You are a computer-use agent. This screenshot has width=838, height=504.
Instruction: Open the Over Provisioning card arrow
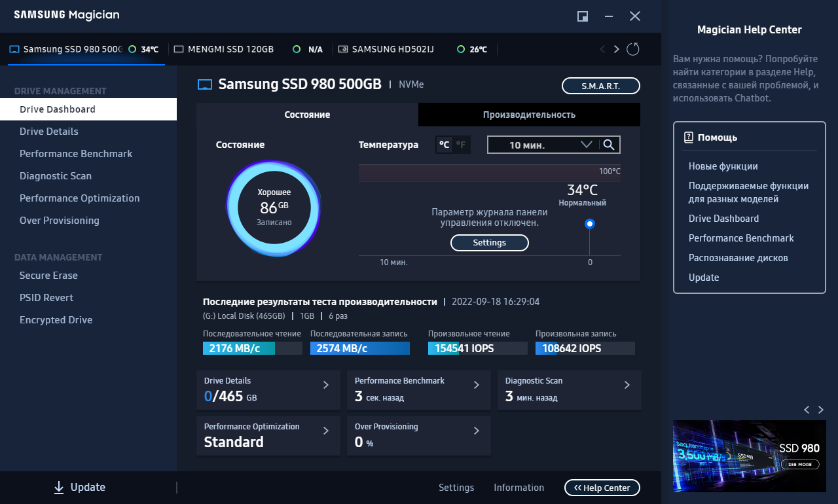[x=477, y=431]
